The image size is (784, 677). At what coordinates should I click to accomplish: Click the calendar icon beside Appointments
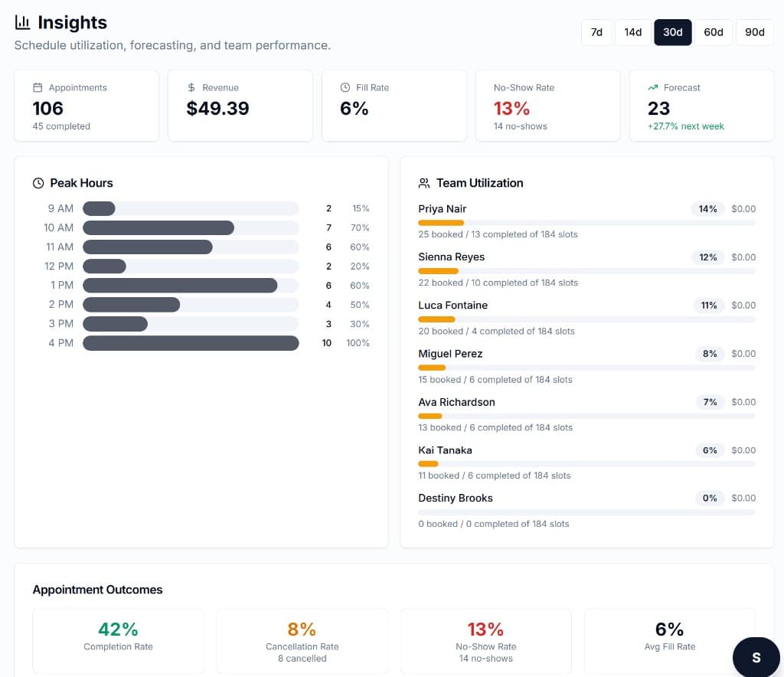pos(38,88)
